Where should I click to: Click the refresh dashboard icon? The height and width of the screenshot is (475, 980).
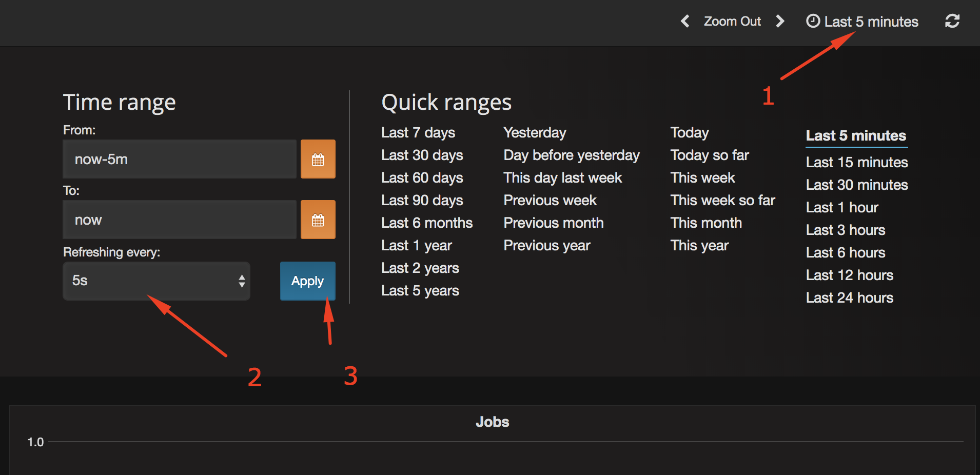pos(952,21)
